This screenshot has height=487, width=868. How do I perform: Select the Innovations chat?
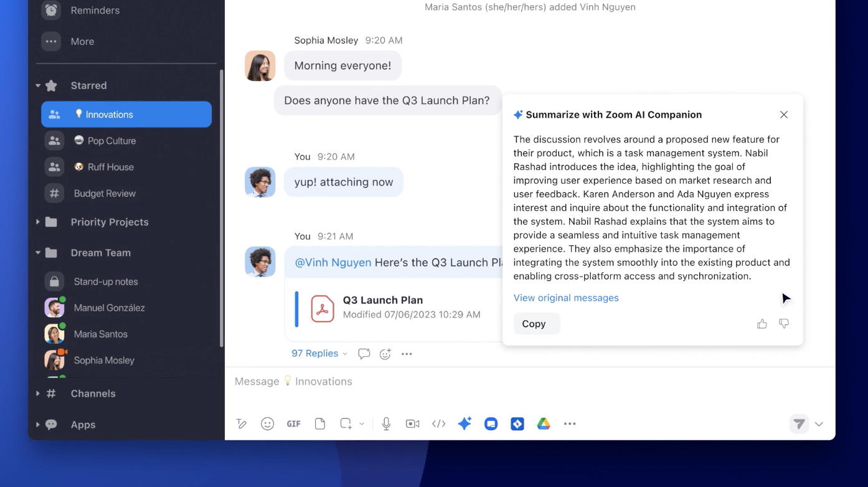[x=126, y=115]
